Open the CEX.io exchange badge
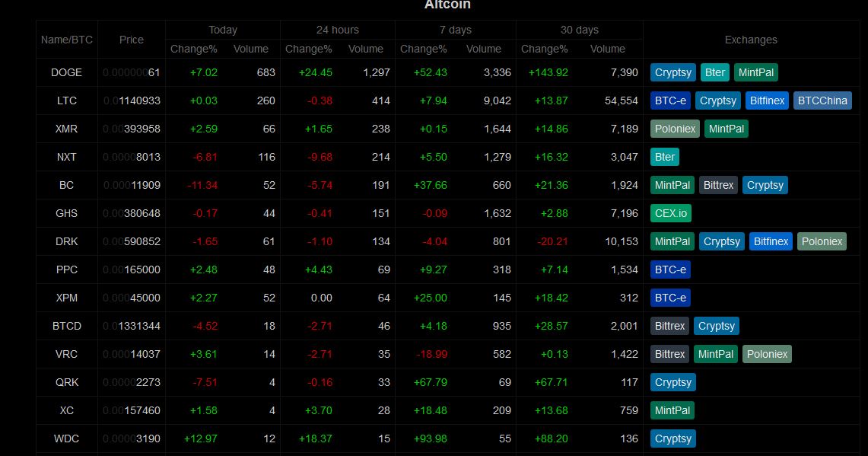The height and width of the screenshot is (456, 868). [x=671, y=214]
